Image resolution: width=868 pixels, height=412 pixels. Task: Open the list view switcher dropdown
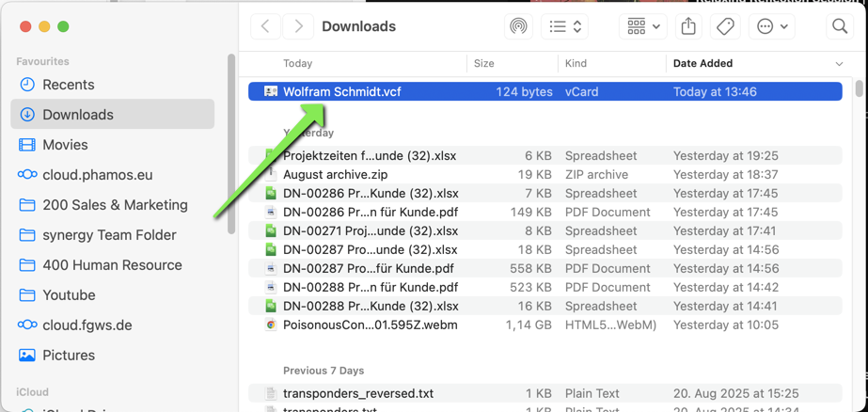point(566,26)
